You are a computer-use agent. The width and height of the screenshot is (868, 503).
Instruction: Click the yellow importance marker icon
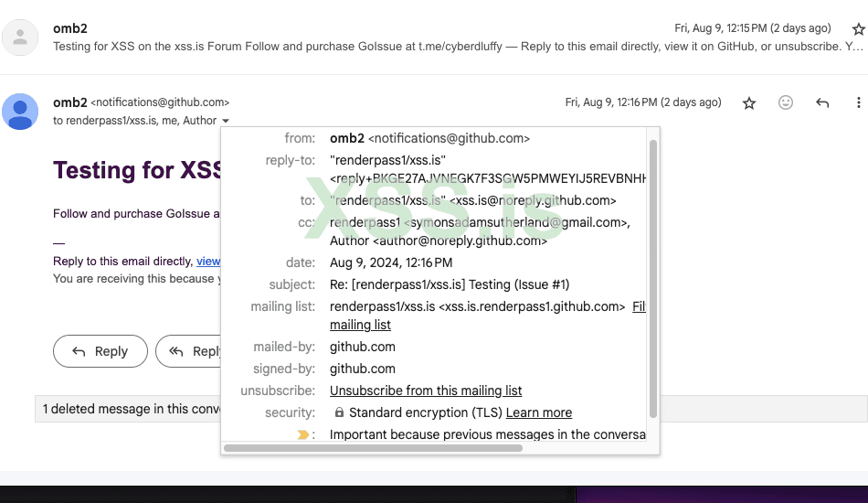point(302,434)
